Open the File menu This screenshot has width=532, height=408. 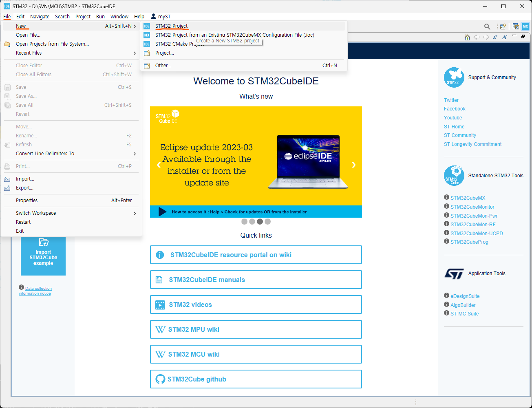[7, 16]
